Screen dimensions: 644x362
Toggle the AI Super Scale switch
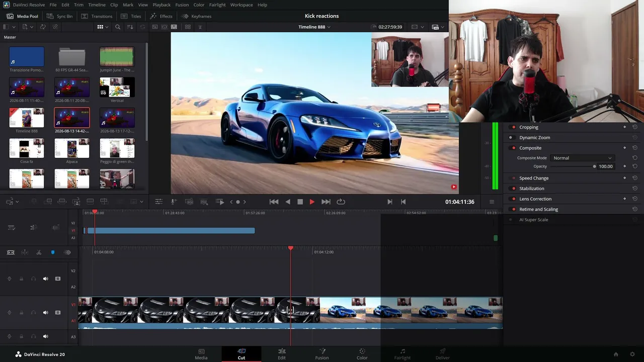click(x=511, y=220)
